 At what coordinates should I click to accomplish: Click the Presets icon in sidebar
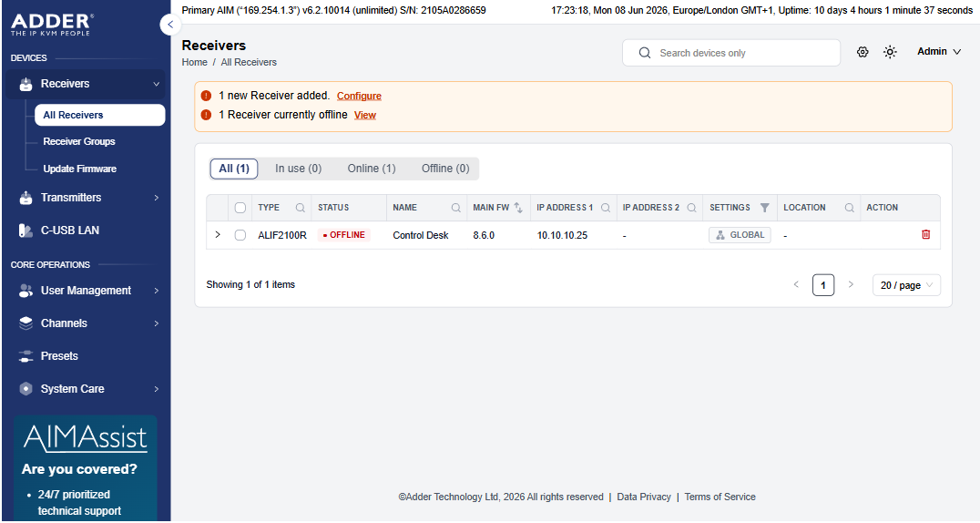pos(26,356)
